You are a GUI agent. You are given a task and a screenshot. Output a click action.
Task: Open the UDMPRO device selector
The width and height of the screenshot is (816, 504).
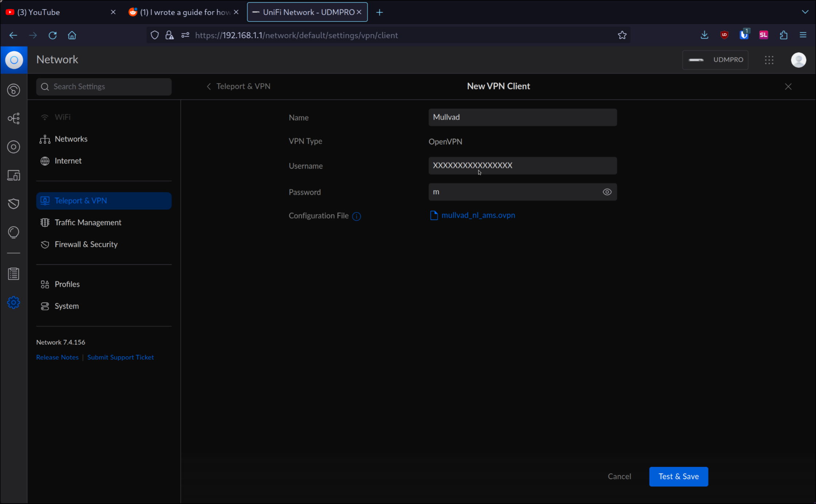[x=715, y=60]
